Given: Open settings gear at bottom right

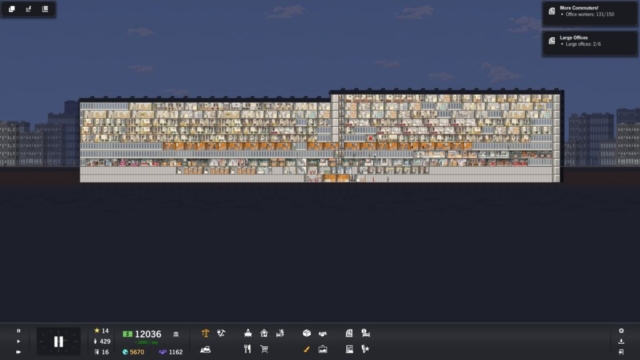Looking at the screenshot, I should (621, 331).
